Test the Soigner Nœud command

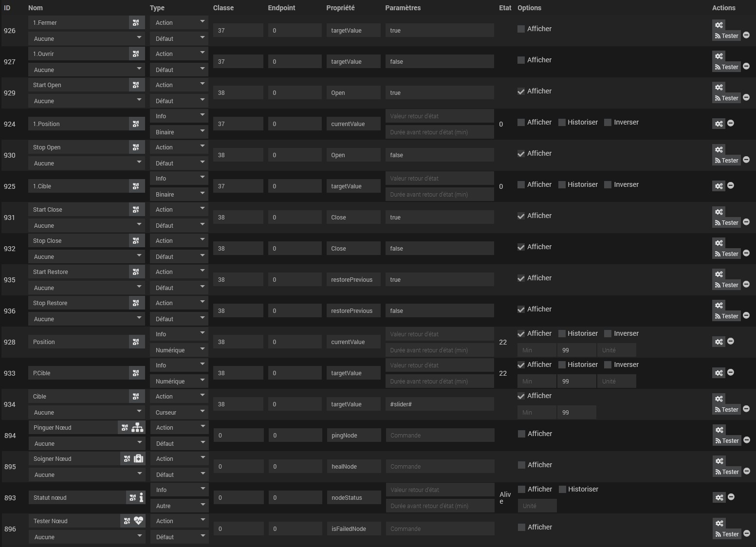coord(727,472)
